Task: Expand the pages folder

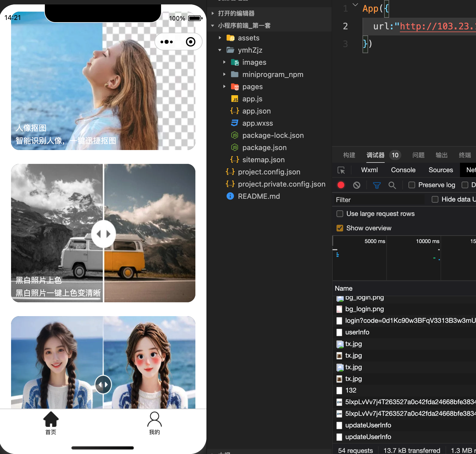Action: click(x=224, y=87)
